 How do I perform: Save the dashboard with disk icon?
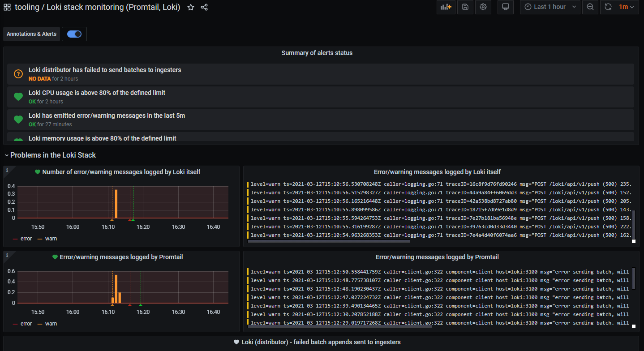pyautogui.click(x=465, y=7)
